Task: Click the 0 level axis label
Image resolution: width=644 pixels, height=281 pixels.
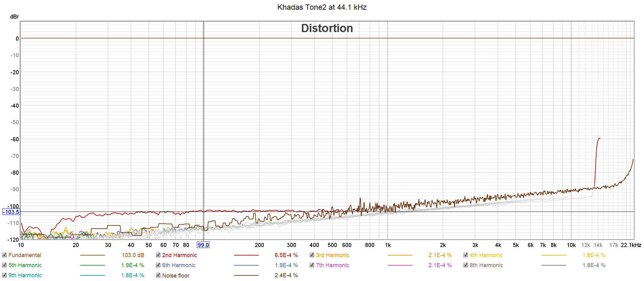Action: pos(17,39)
